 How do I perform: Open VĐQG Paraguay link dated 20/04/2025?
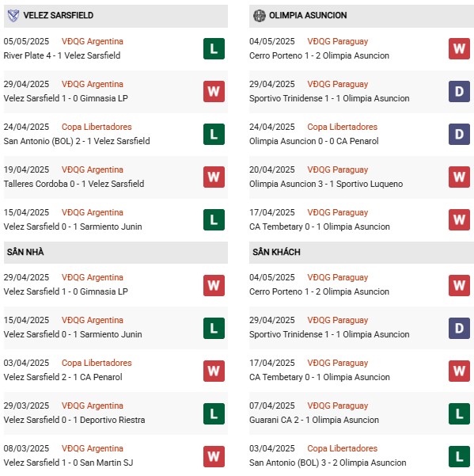coord(338,169)
